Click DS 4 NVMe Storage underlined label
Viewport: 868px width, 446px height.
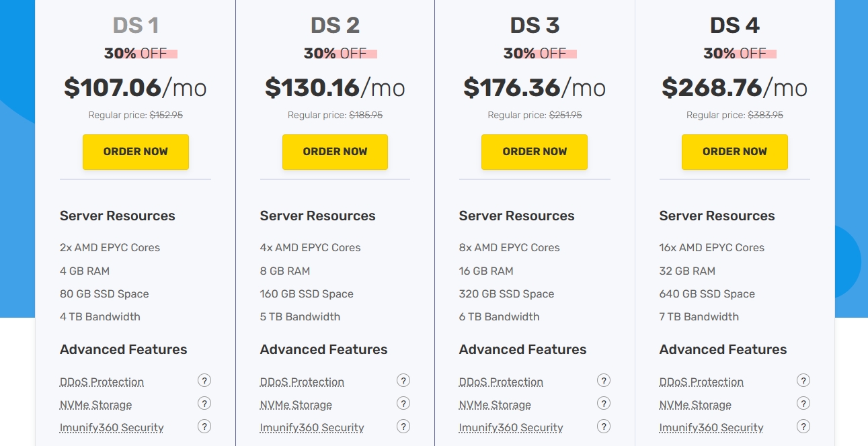click(x=695, y=405)
